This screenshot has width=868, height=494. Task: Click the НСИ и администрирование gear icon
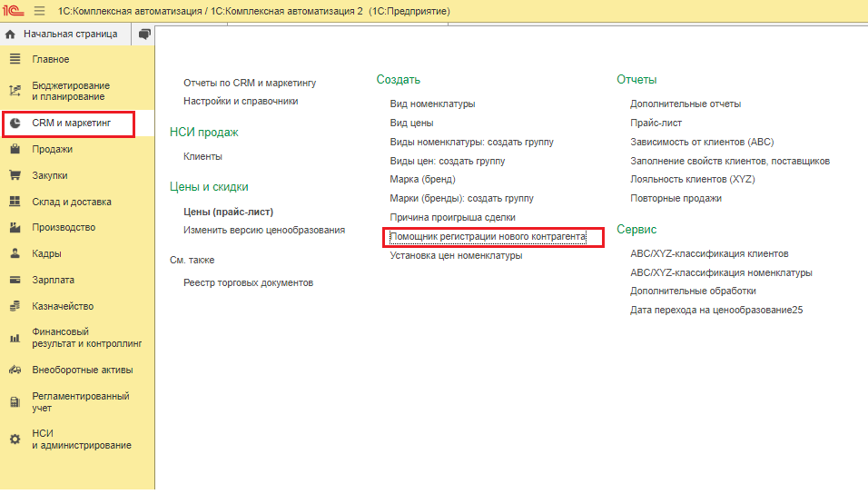[x=15, y=440]
